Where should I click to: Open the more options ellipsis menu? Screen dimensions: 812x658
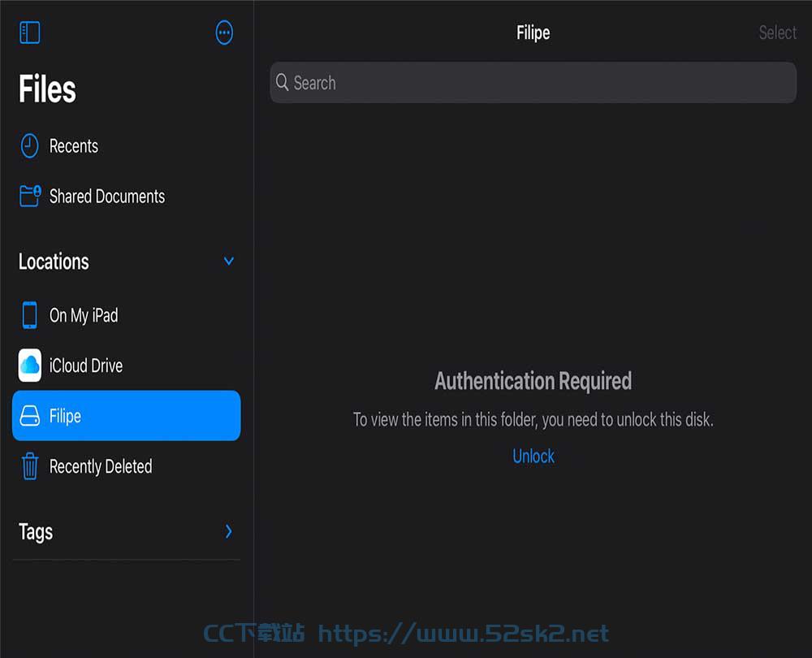pos(224,32)
